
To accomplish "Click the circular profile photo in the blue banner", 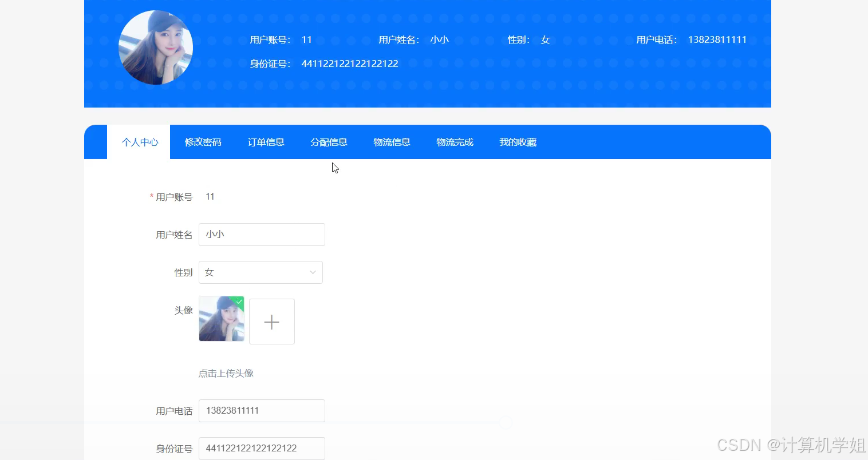I will click(155, 47).
